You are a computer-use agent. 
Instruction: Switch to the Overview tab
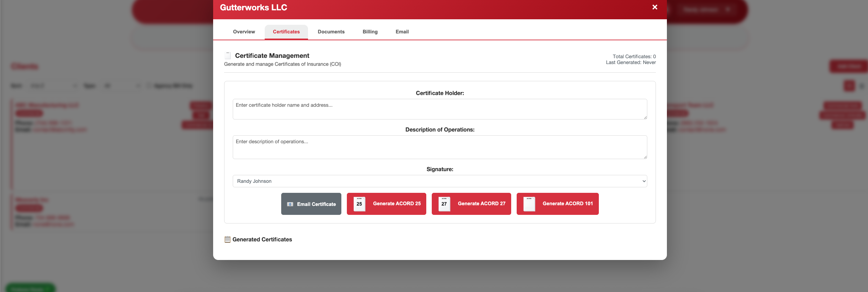tap(244, 32)
